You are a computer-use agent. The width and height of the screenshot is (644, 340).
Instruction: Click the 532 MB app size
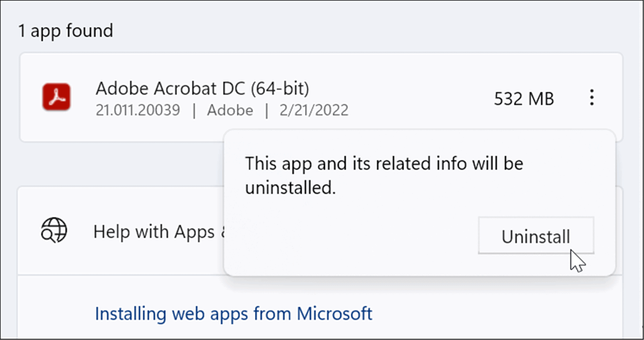pyautogui.click(x=524, y=99)
